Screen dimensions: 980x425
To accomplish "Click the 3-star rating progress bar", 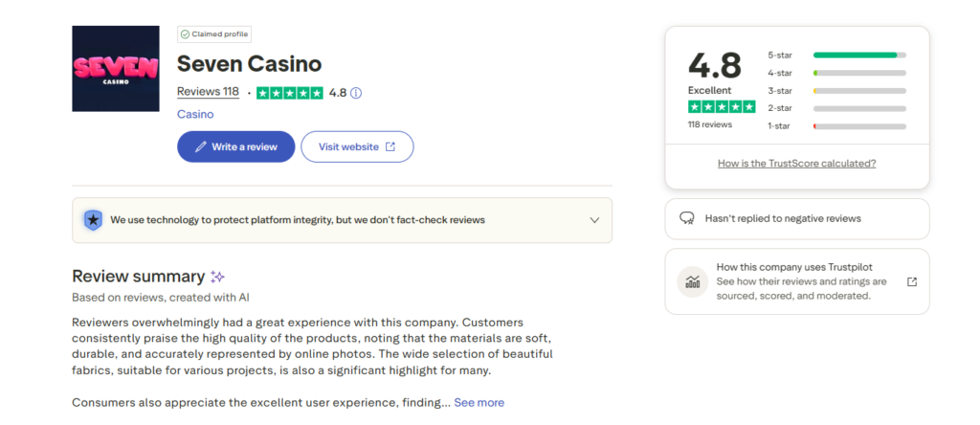I will (859, 91).
